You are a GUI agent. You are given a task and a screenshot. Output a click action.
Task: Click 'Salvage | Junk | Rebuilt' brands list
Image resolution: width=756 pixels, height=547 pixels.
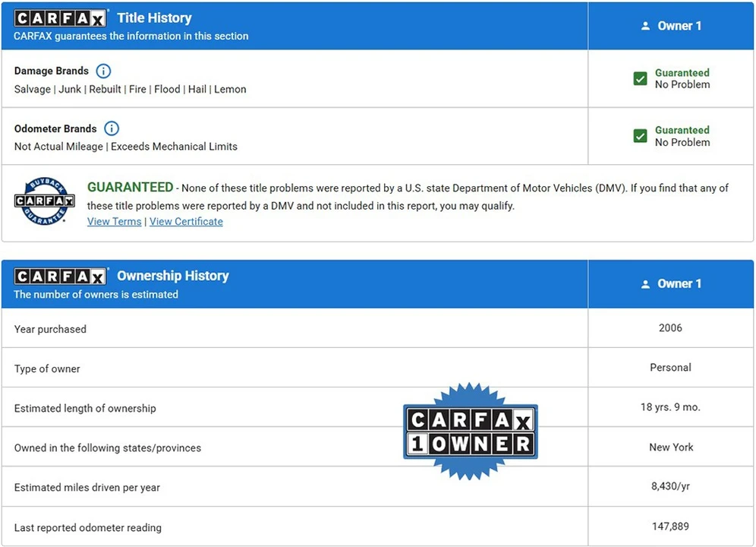point(131,90)
